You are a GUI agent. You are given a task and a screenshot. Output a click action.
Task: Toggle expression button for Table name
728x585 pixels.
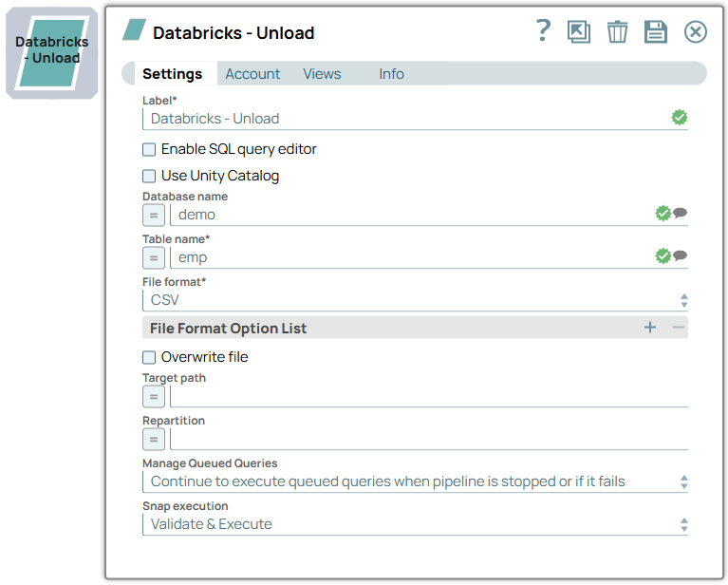pyautogui.click(x=154, y=257)
